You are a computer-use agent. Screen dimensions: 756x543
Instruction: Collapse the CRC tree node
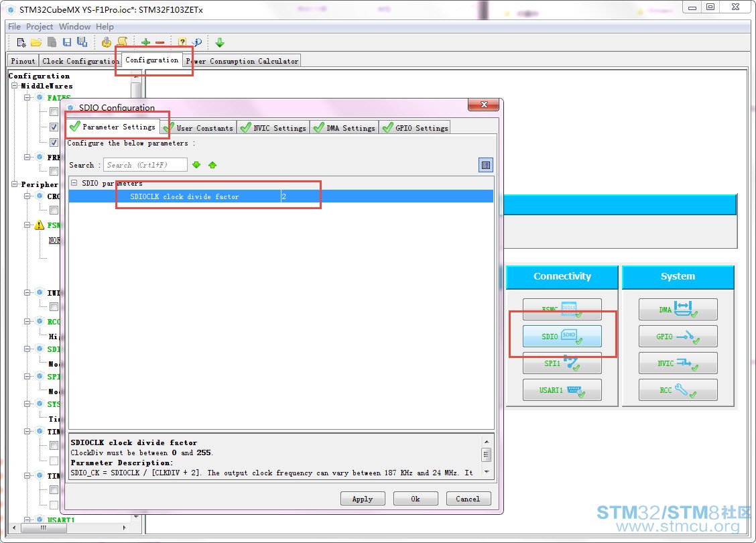(27, 196)
